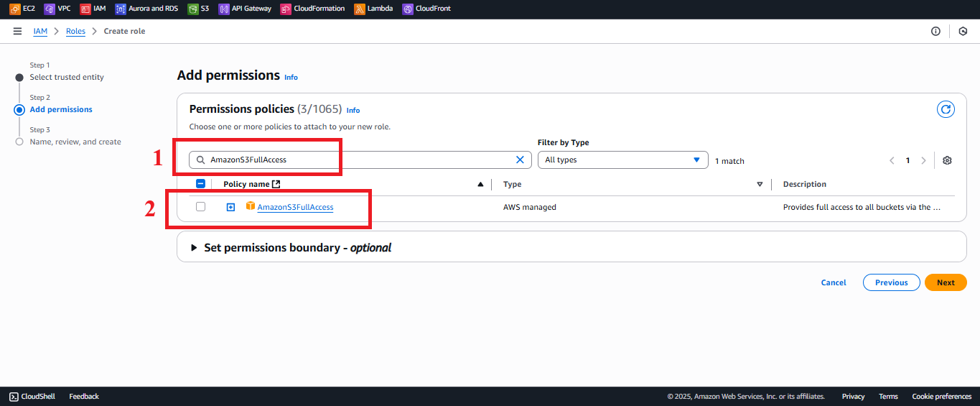Open Info link next to Add permissions
The width and height of the screenshot is (980, 406).
coord(291,77)
